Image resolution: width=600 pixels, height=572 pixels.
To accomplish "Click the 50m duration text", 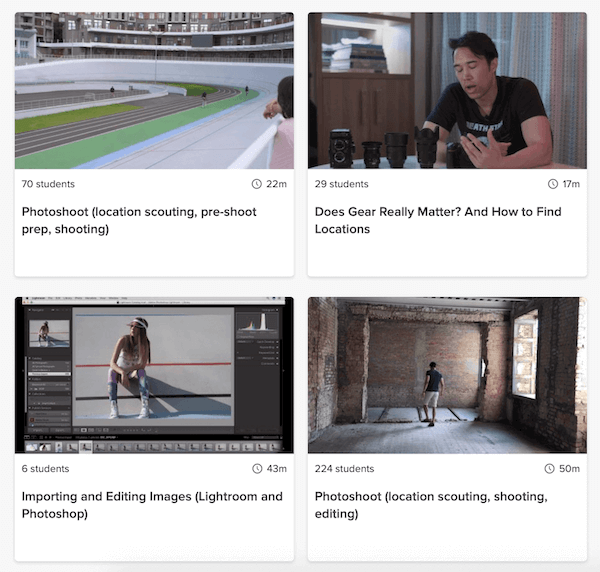I will (569, 469).
